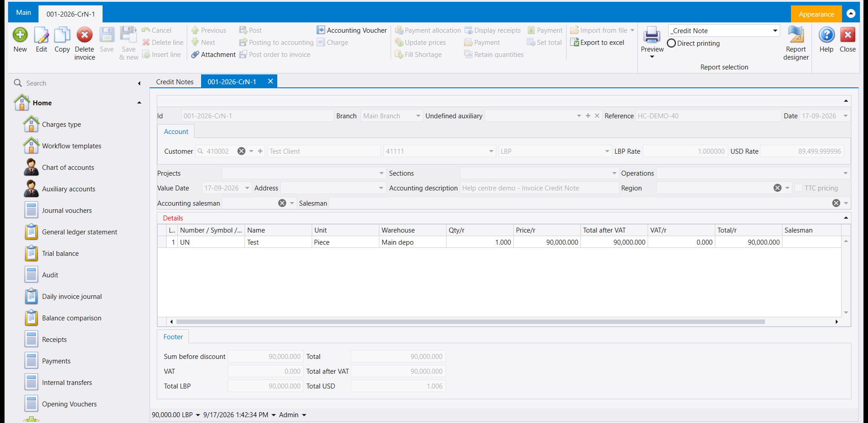Clear the Customer field value

(x=241, y=151)
